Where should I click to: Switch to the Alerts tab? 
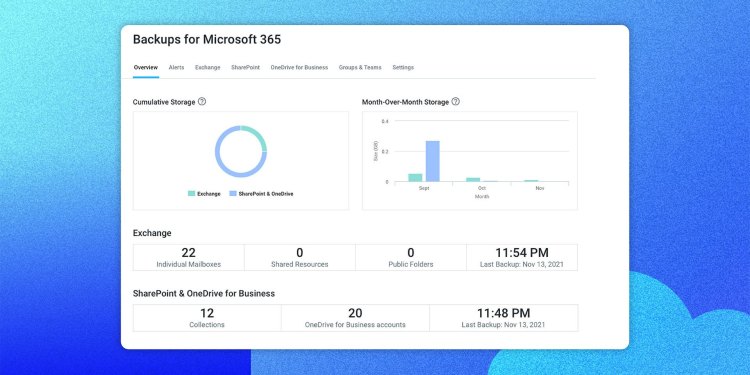176,67
